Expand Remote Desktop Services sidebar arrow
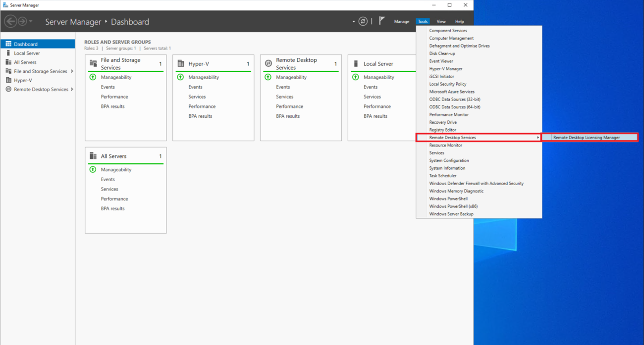This screenshot has width=644, height=345. tap(72, 90)
